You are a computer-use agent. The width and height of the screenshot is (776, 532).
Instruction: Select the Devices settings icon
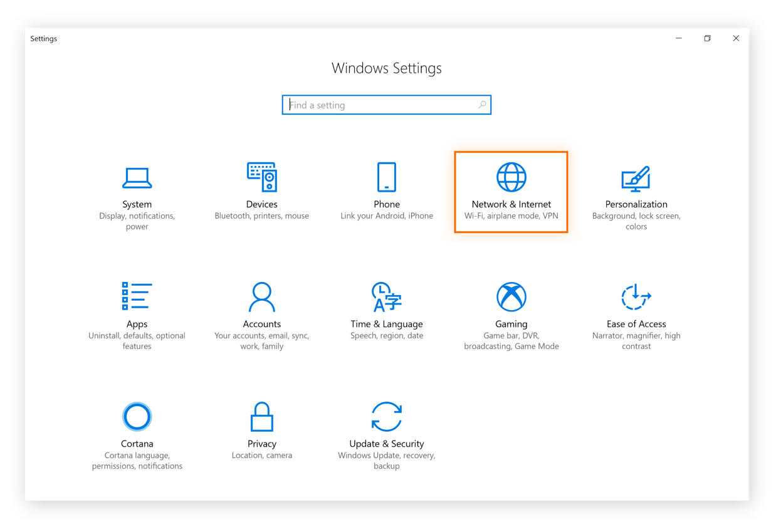[x=261, y=177]
